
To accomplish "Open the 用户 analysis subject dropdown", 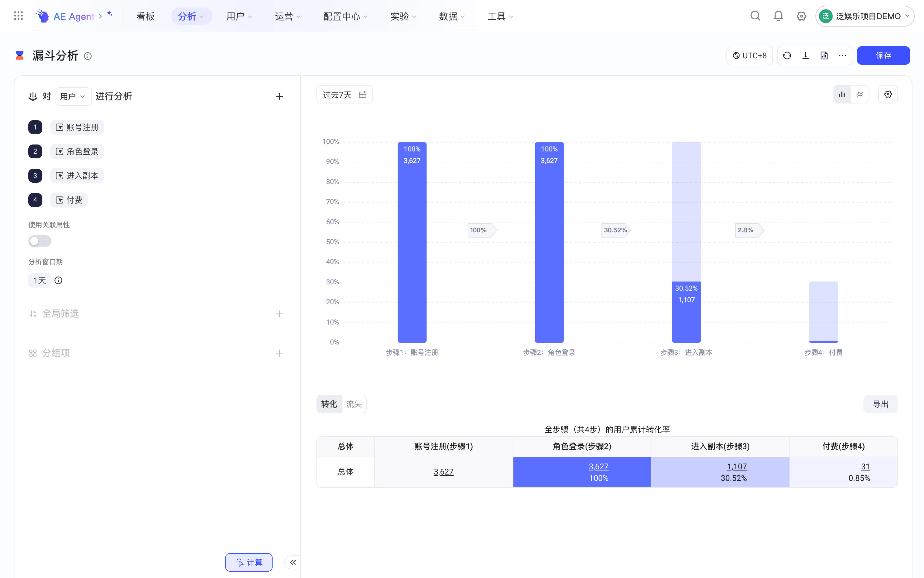I will click(73, 96).
